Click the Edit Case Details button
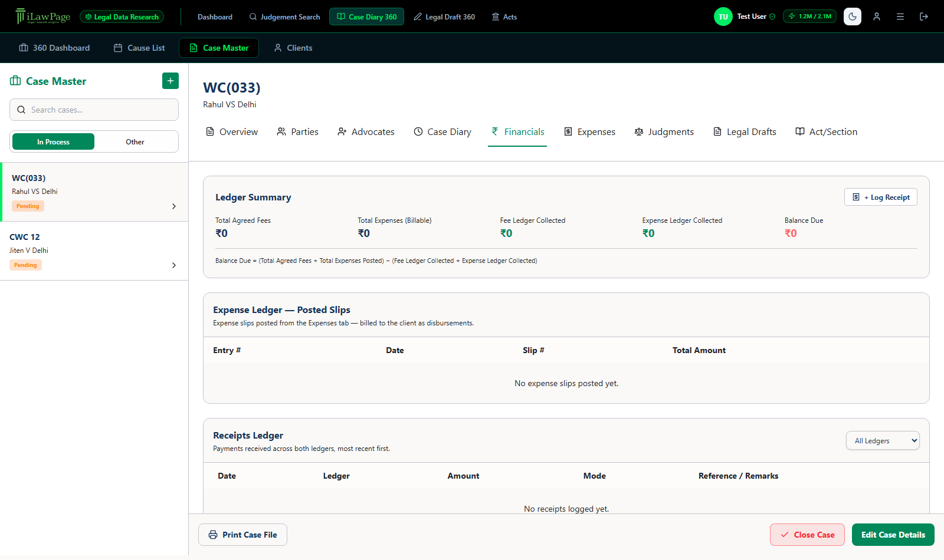The height and width of the screenshot is (560, 944). click(x=893, y=535)
